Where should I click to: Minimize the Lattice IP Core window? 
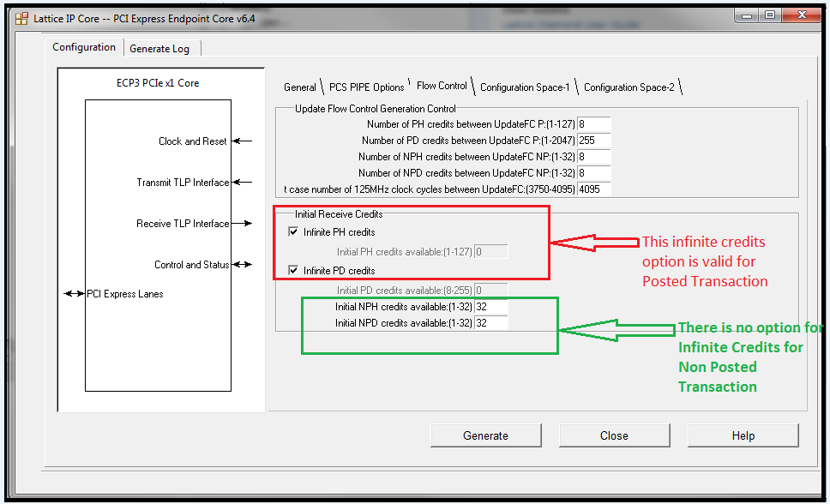[747, 16]
